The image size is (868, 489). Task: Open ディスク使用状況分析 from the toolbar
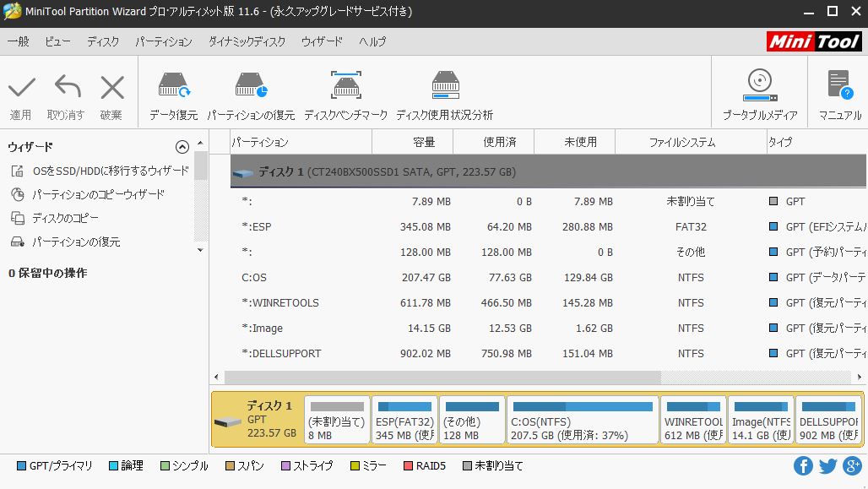point(445,91)
